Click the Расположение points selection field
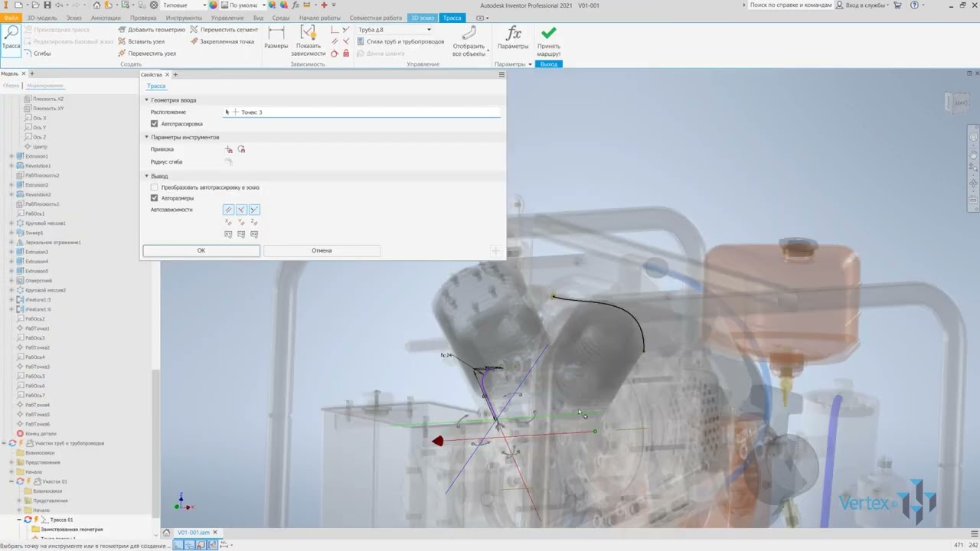Screen dimensions: 980x551 (x=361, y=112)
